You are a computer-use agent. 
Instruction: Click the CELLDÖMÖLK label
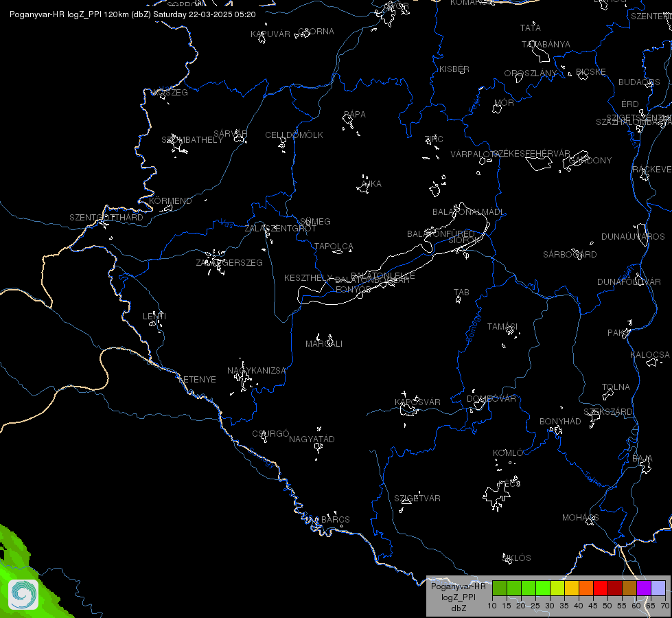pyautogui.click(x=294, y=135)
